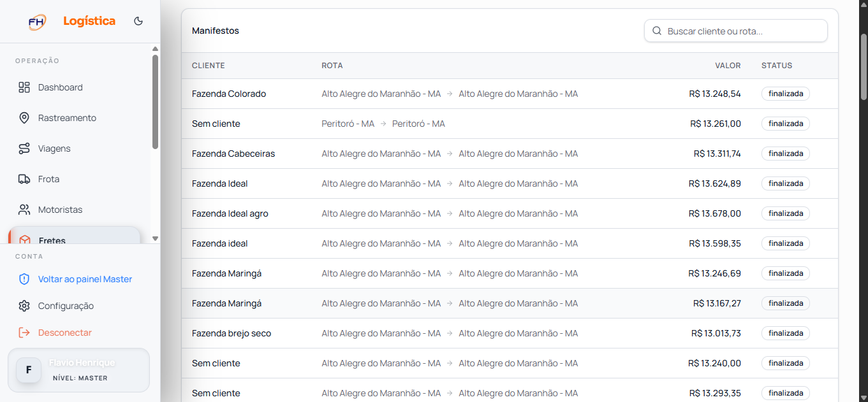This screenshot has height=402, width=868.
Task: Click the shield icon beside Voltar ao painel Master
Action: click(24, 279)
